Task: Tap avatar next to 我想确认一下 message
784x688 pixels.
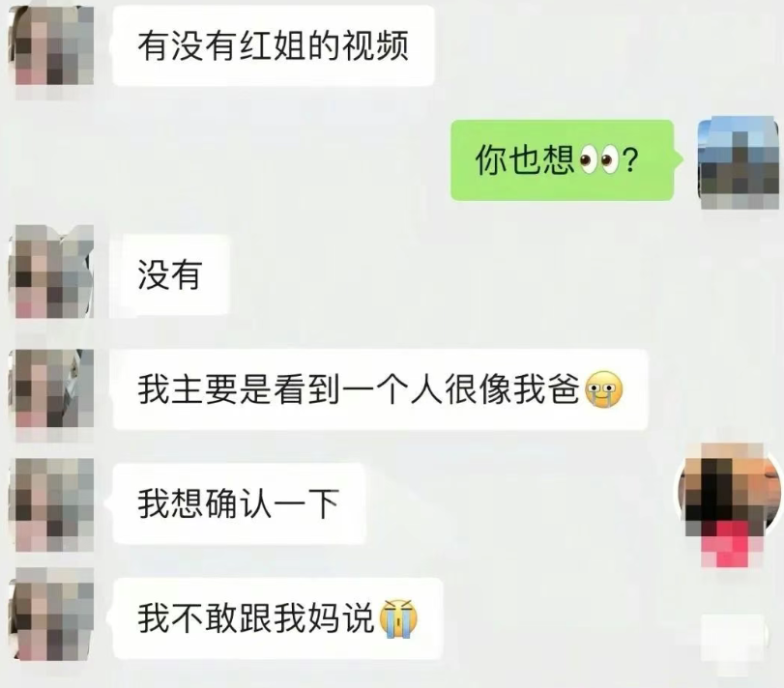Action: pyautogui.click(x=52, y=504)
